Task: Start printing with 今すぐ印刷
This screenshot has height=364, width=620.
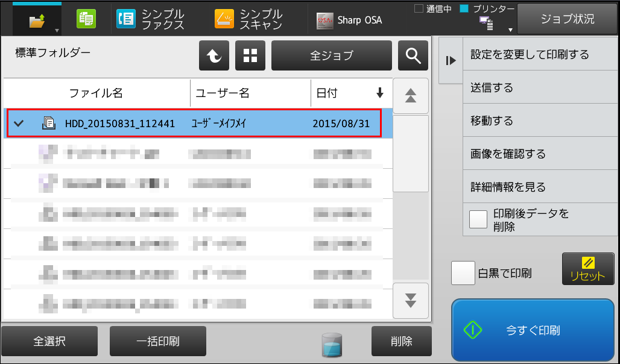Action: click(533, 330)
